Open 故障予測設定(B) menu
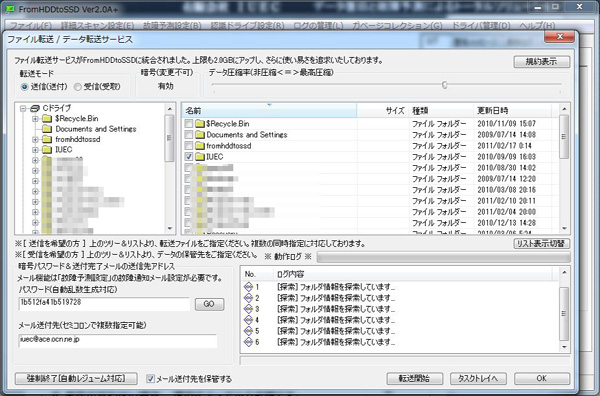Image resolution: width=600 pixels, height=396 pixels. point(172,26)
